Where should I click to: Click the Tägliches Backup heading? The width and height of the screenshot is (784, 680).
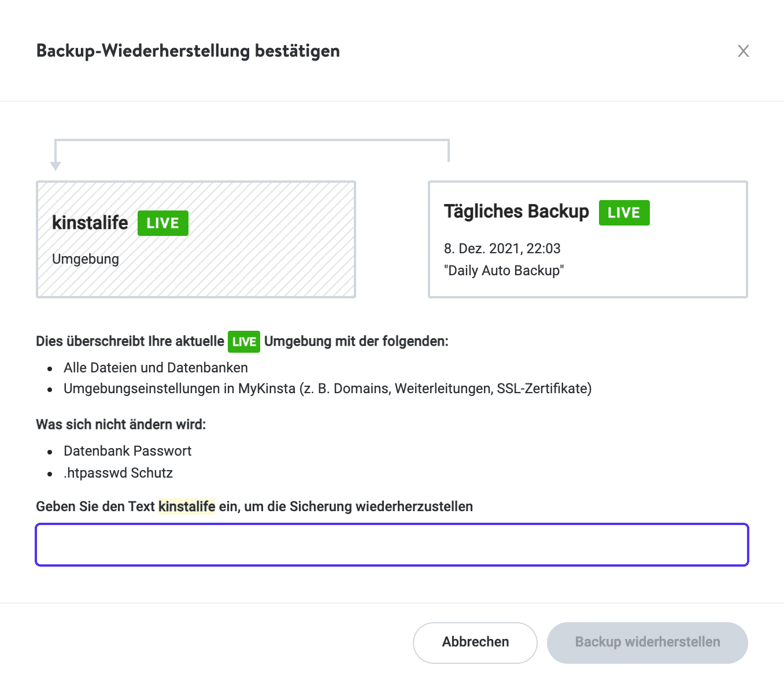click(x=516, y=212)
